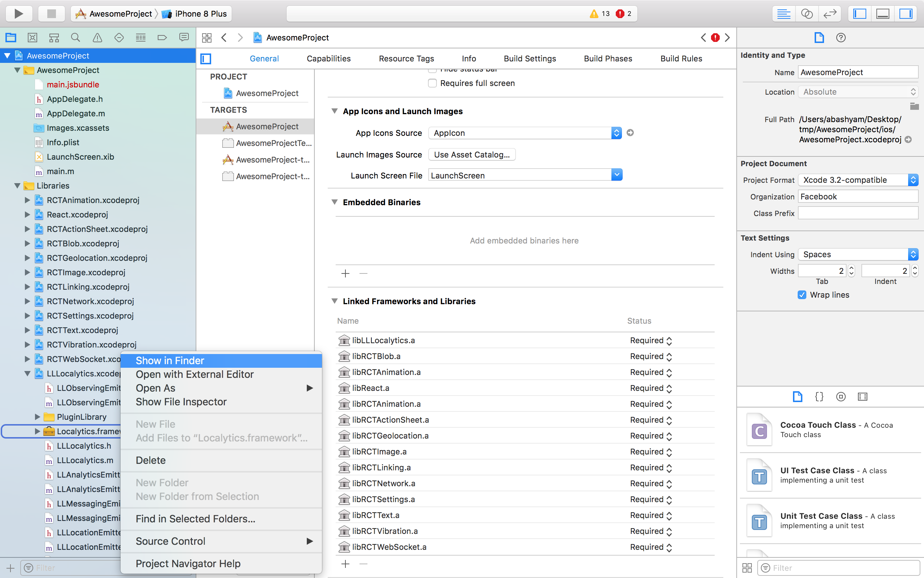The width and height of the screenshot is (924, 578).
Task: Run the project with the Play button
Action: (18, 14)
